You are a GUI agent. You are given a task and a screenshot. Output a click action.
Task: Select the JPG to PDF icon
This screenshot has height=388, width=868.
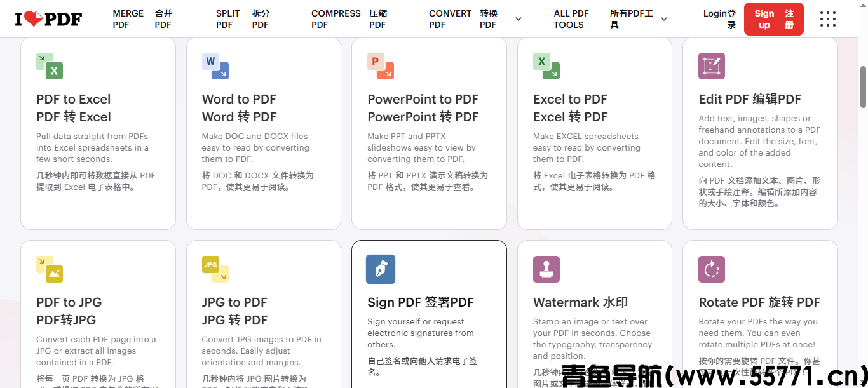[215, 269]
